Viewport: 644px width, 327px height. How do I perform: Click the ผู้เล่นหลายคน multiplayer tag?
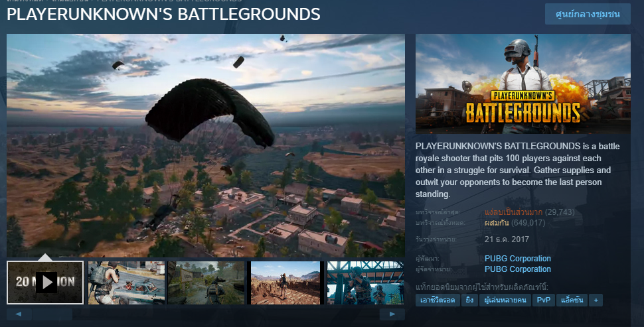[505, 300]
